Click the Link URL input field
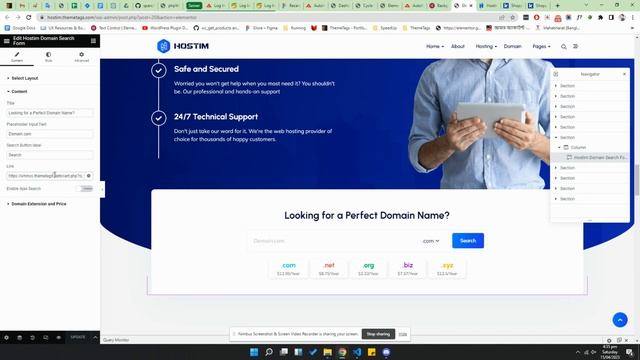This screenshot has height=360, width=640. click(45, 176)
